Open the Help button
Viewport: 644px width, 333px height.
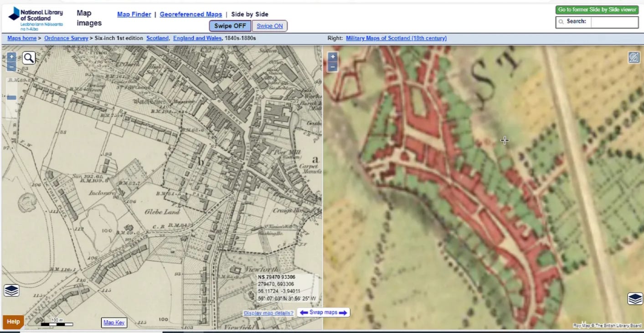point(13,322)
